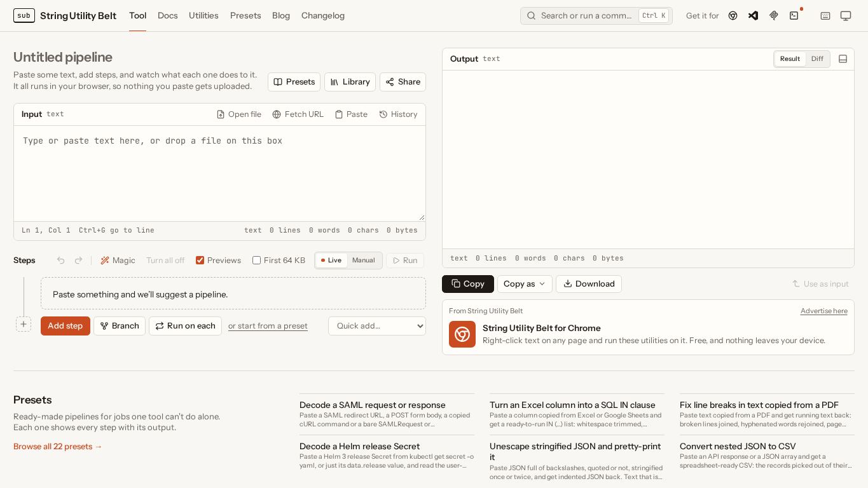Switch run mode to Live
Viewport: 868px width, 488px height.
(x=331, y=261)
